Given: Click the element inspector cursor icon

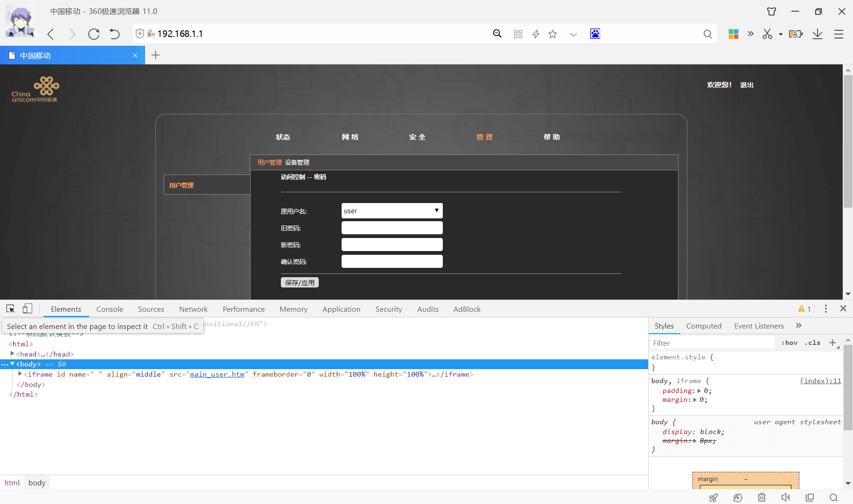Looking at the screenshot, I should coord(11,308).
